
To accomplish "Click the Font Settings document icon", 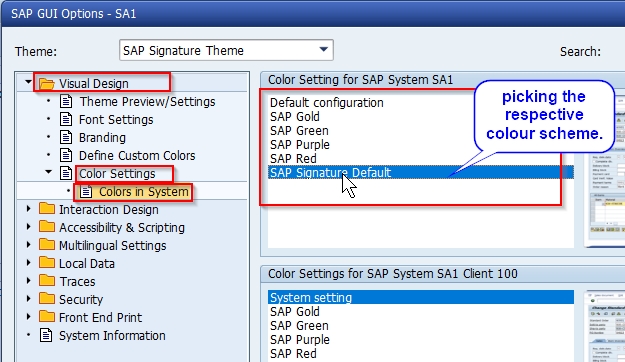I will 66,120.
